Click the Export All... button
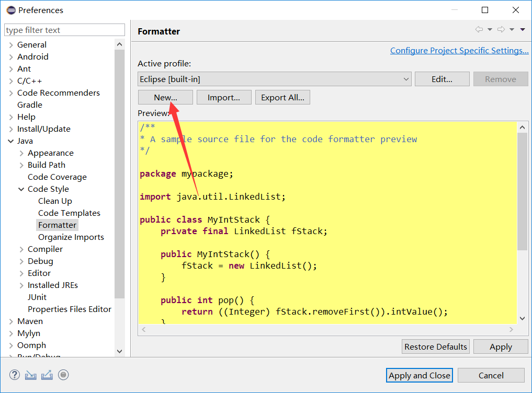 pyautogui.click(x=282, y=97)
